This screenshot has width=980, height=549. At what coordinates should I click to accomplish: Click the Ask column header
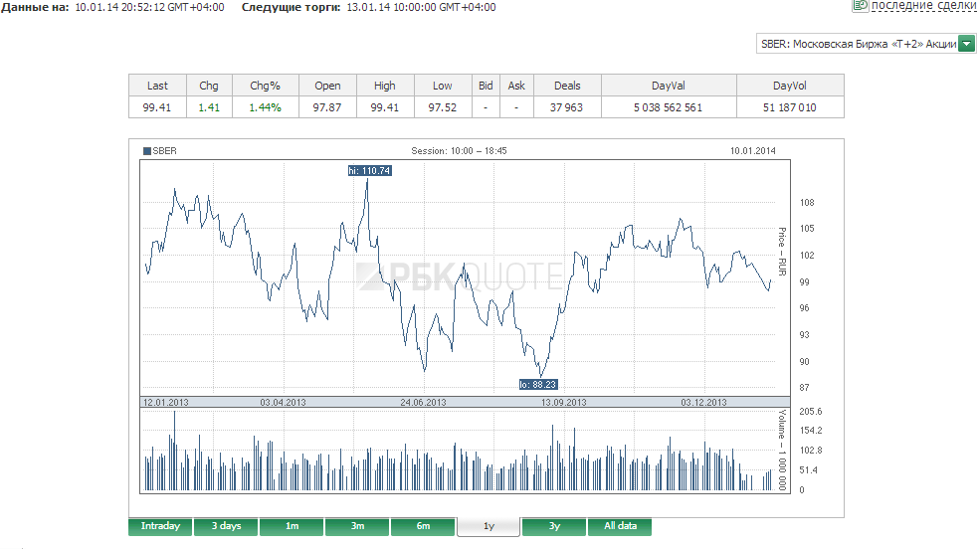click(516, 86)
